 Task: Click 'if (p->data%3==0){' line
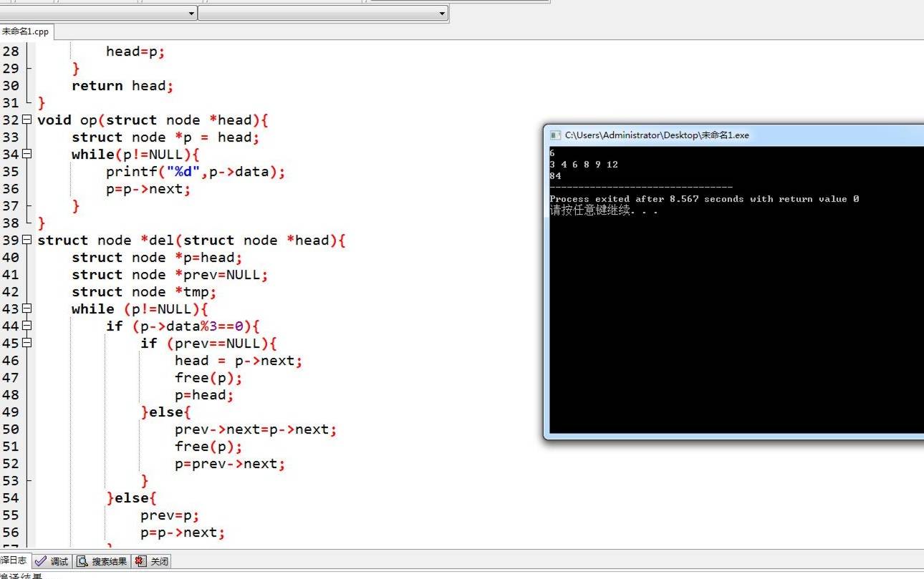click(183, 326)
